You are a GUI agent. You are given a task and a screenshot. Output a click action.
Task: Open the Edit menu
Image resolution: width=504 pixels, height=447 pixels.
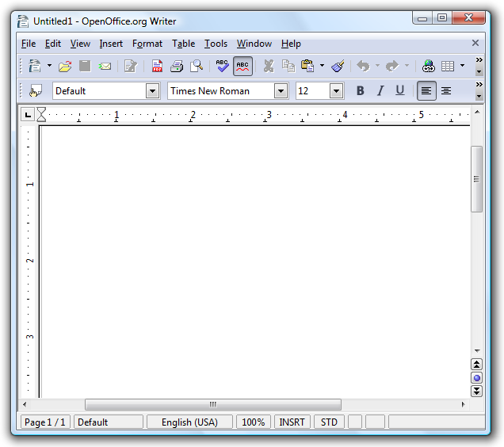click(53, 44)
